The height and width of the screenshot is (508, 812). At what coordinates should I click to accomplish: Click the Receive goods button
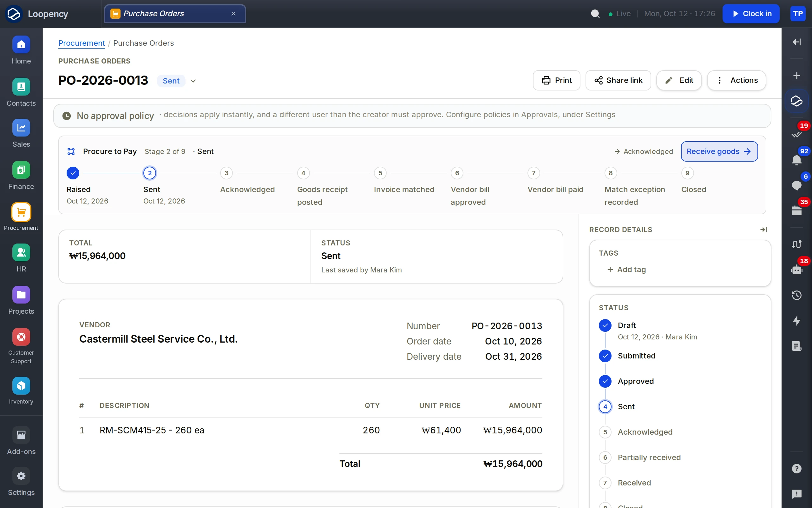coord(719,151)
